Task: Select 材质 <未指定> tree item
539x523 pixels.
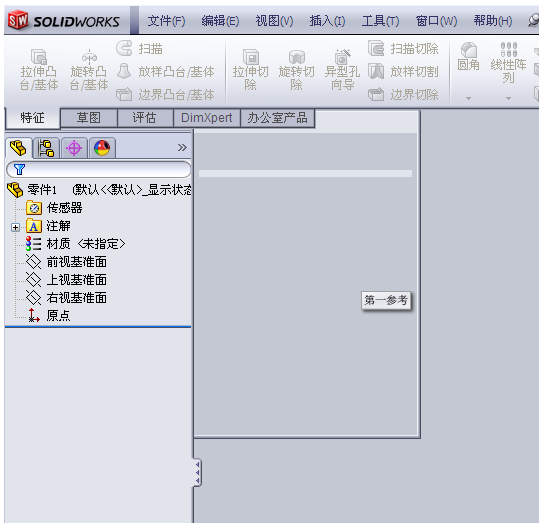Action: [76, 244]
